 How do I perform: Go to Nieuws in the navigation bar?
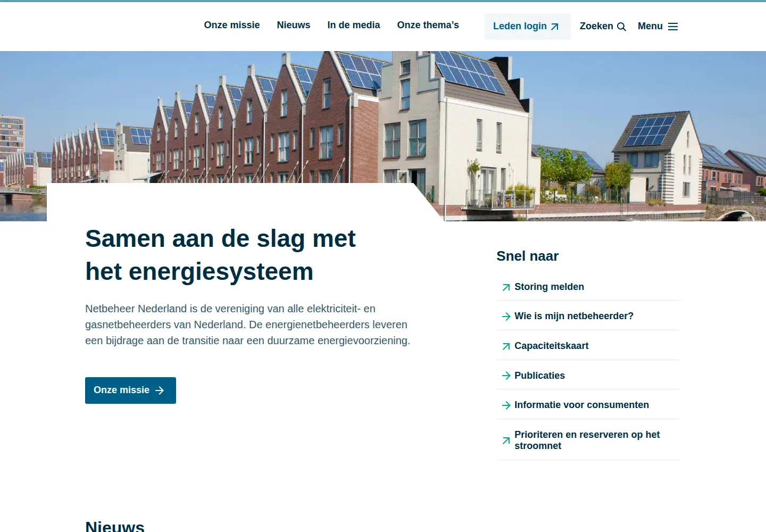pyautogui.click(x=294, y=25)
